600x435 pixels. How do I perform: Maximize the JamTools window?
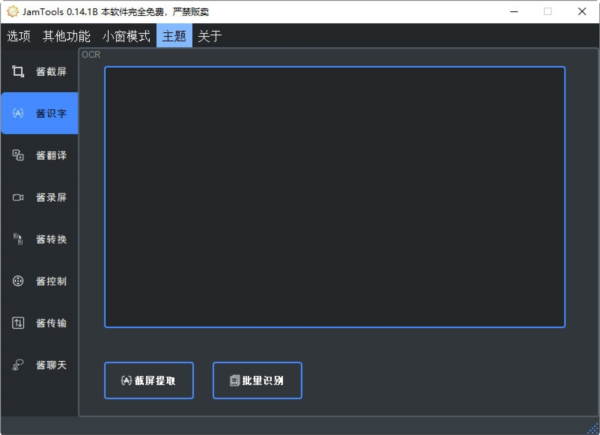tap(548, 11)
